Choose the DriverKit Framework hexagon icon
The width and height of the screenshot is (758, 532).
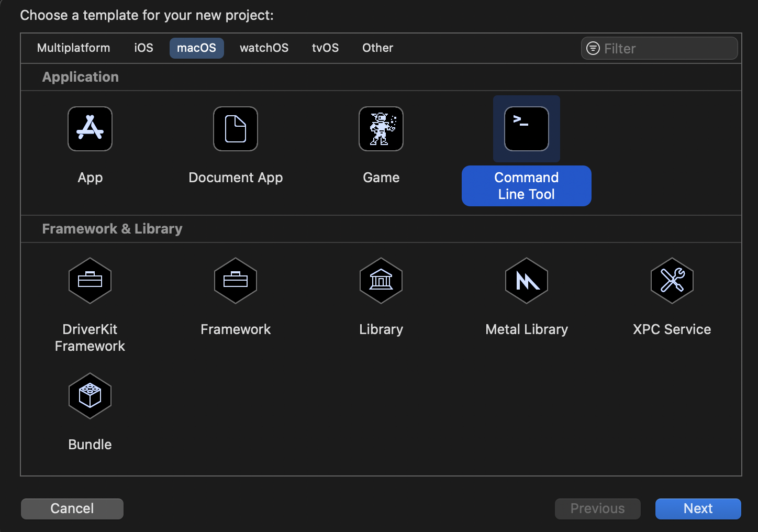tap(90, 281)
